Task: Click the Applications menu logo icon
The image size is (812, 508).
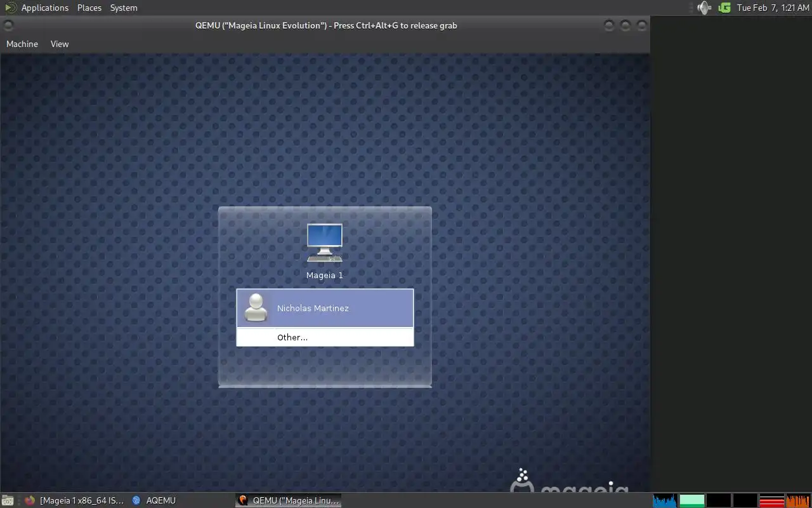Action: click(11, 8)
